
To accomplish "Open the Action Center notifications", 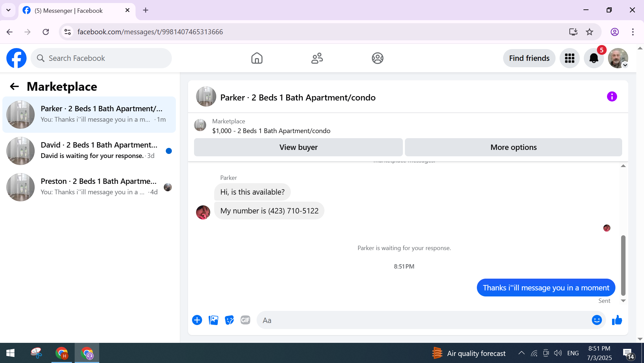I will [629, 354].
